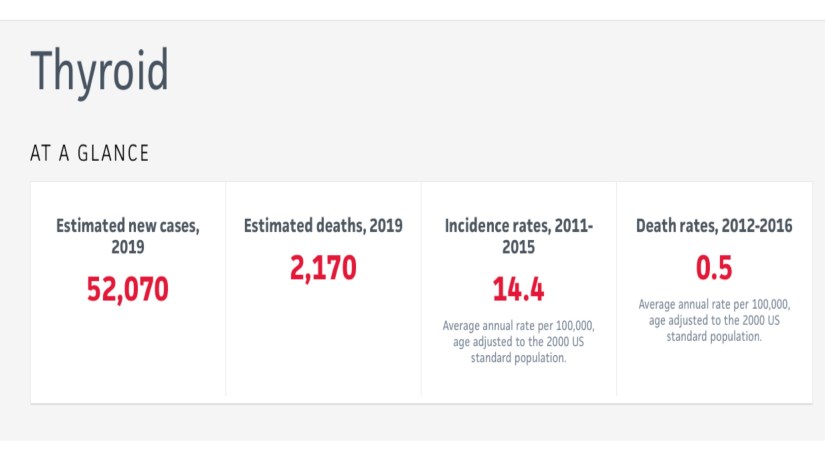Select the Incidence rates, 2011-2015 label

tap(519, 236)
